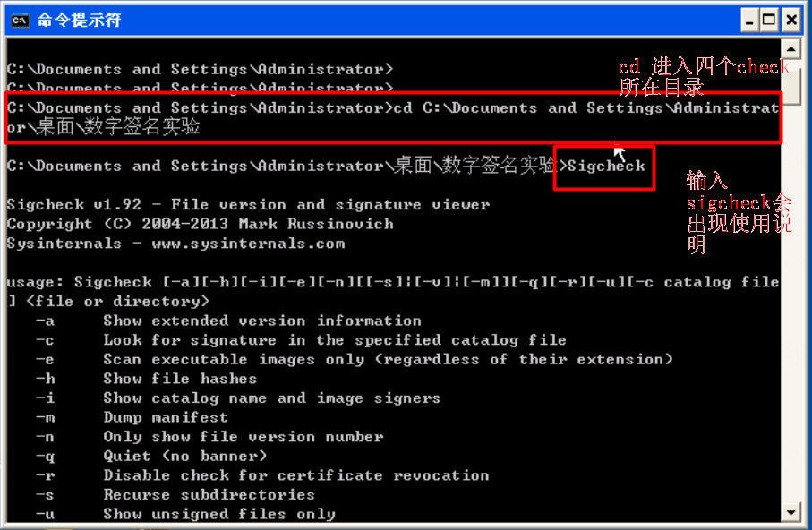The height and width of the screenshot is (530, 812).
Task: Click the 命令提示符 title bar text
Action: [x=80, y=21]
